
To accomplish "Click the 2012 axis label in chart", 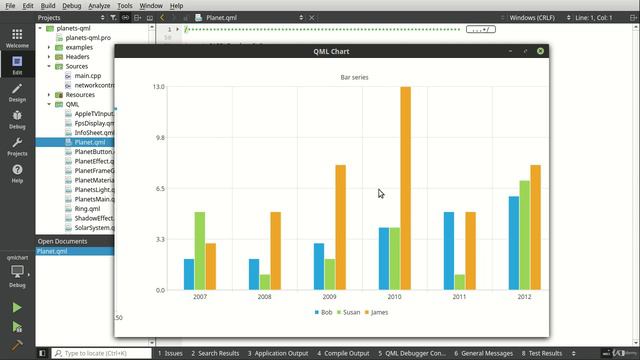I will click(x=524, y=297).
